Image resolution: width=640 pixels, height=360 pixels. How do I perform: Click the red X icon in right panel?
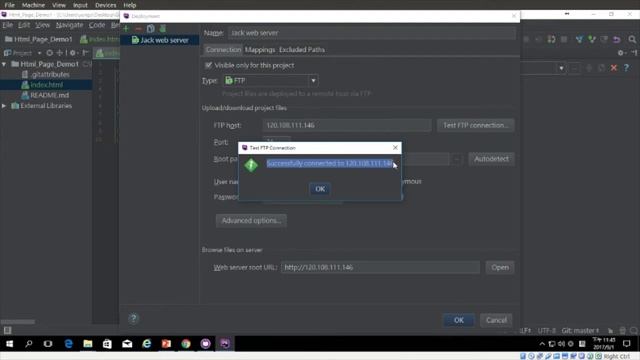tap(613, 68)
